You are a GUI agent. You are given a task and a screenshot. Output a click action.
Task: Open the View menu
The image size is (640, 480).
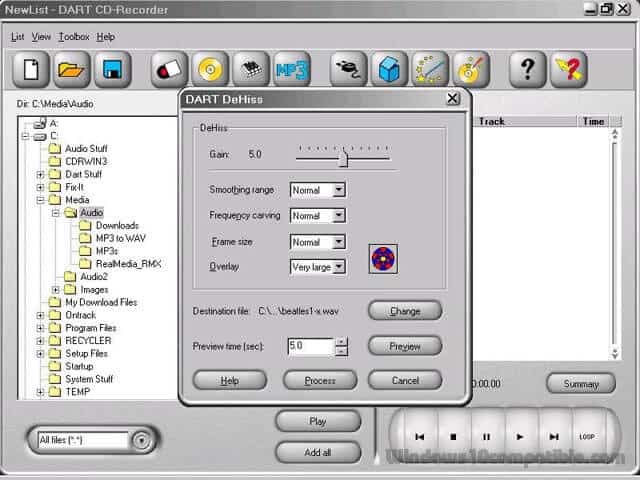pos(41,37)
